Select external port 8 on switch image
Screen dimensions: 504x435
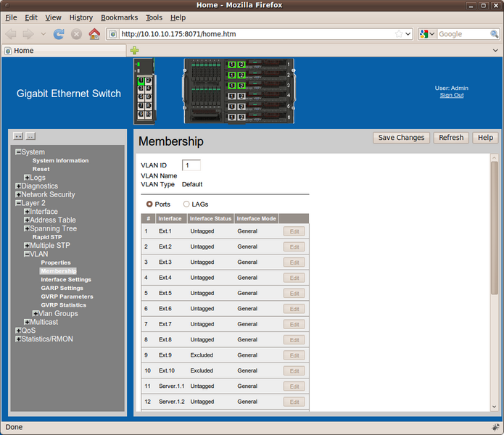149,105
